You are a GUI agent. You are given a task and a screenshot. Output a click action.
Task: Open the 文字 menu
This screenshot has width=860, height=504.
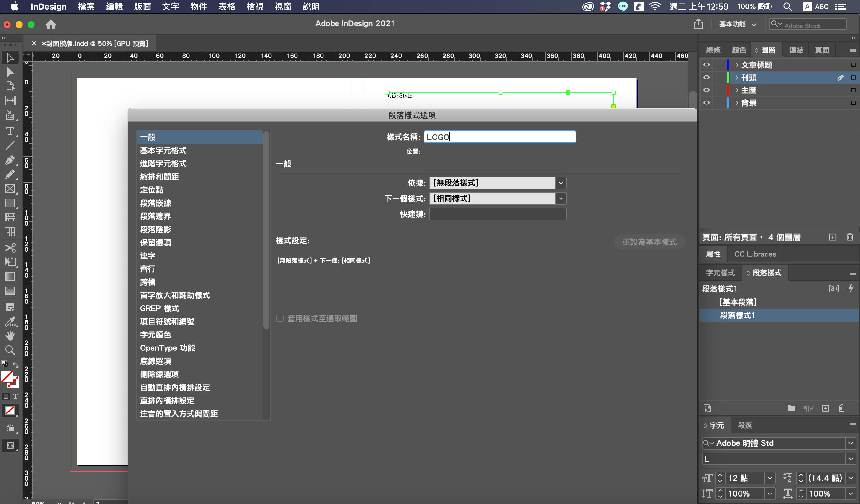point(170,7)
